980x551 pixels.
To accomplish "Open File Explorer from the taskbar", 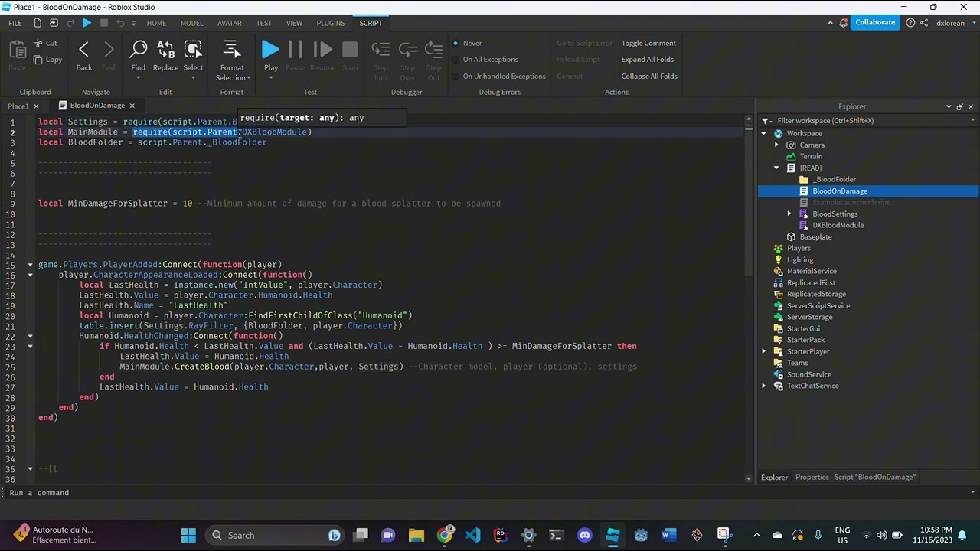I will 416,535.
